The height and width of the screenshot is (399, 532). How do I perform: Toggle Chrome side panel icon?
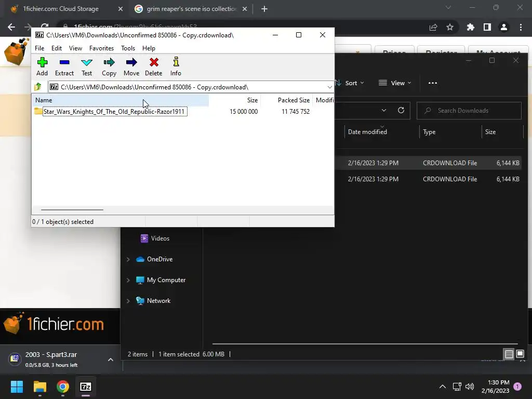487,27
